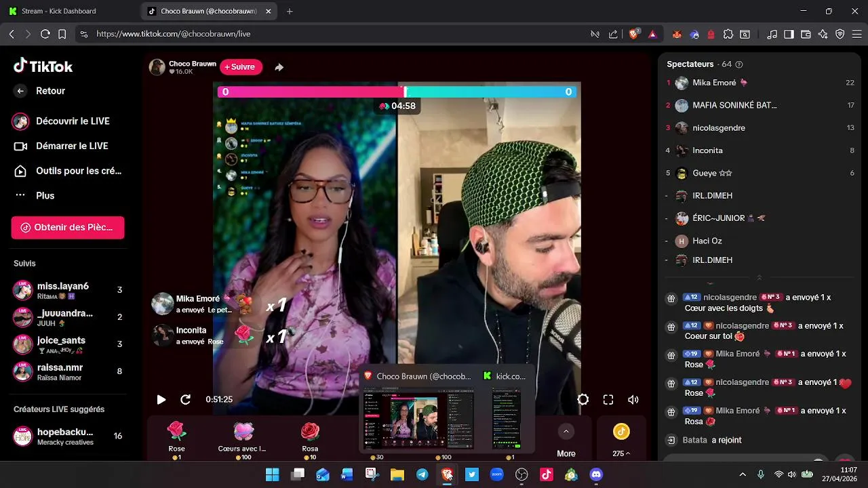Open raissa.nmr live channel
868x488 pixels.
click(68, 371)
